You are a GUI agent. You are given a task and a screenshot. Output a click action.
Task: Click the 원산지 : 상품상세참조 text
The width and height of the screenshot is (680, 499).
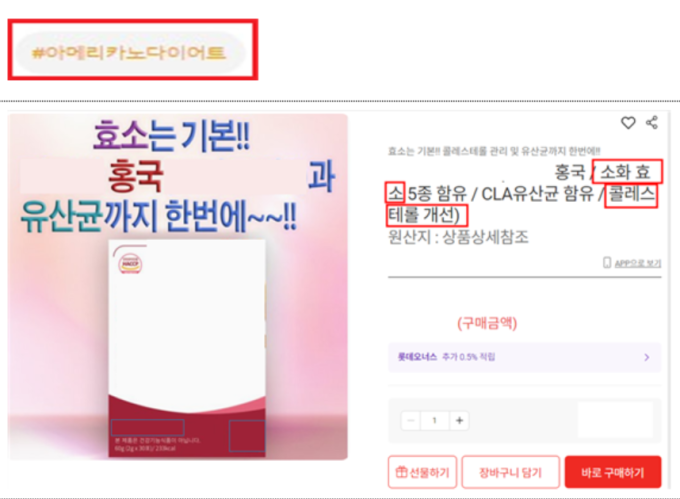[458, 237]
